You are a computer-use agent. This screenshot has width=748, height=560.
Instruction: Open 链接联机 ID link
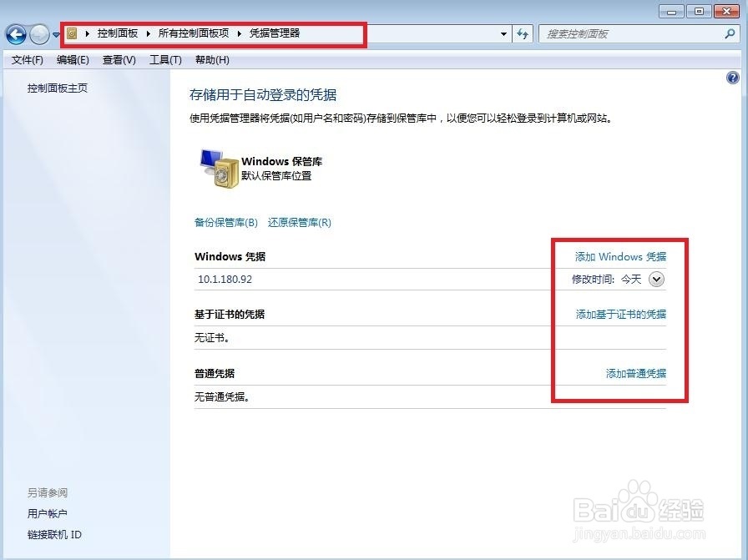[x=54, y=535]
